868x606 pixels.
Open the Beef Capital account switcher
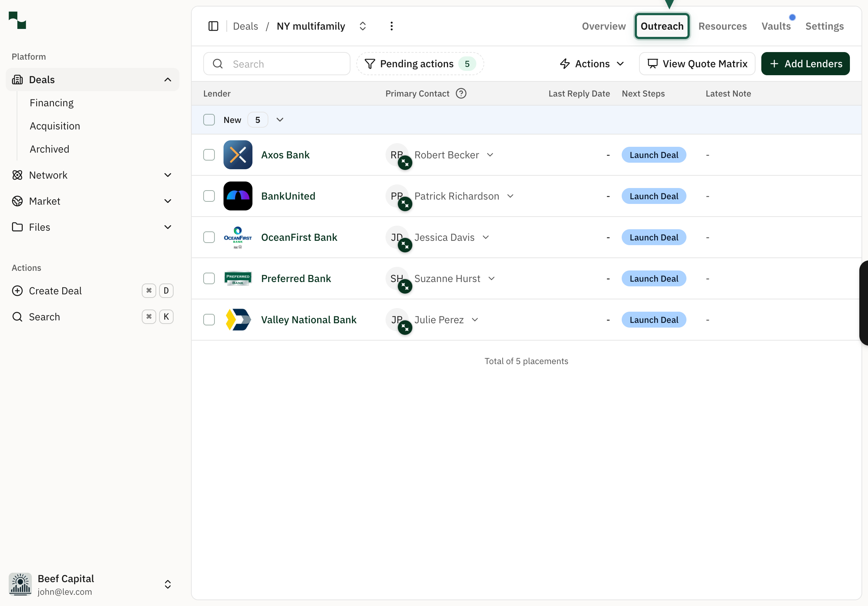(167, 584)
